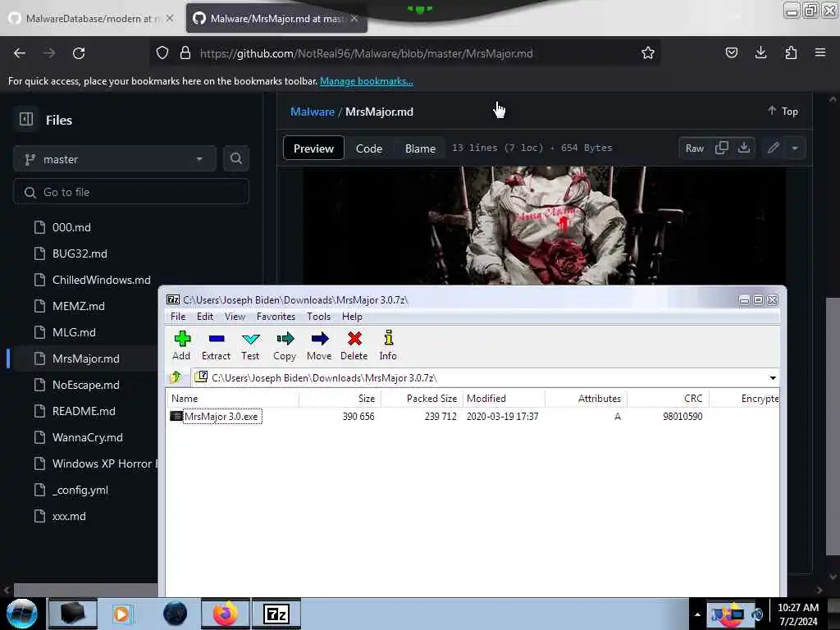Show hidden system tray icons
Image resolution: width=840 pixels, height=630 pixels.
697,614
